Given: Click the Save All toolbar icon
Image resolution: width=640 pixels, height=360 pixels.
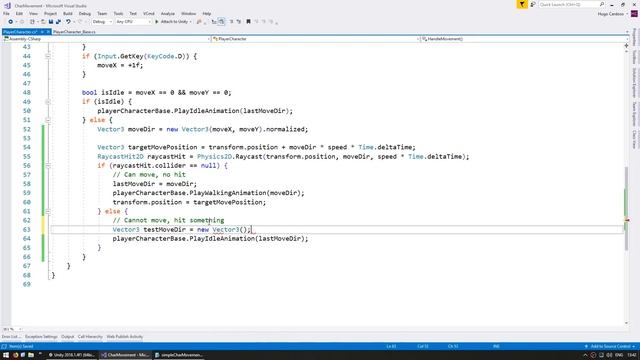Looking at the screenshot, I should pos(58,22).
